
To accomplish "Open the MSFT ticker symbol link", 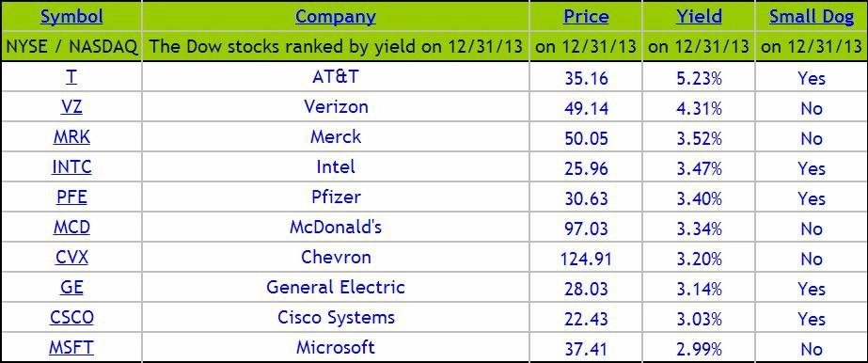I will coord(71,348).
